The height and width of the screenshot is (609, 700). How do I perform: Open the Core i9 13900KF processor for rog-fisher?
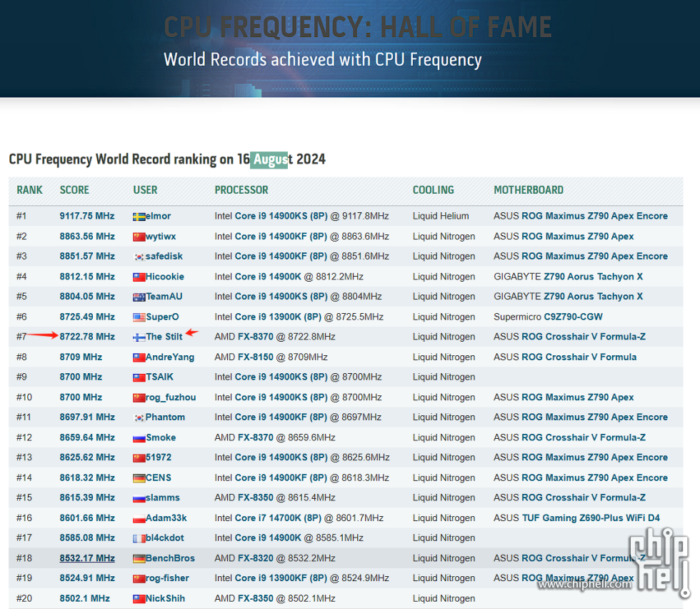coord(281,578)
